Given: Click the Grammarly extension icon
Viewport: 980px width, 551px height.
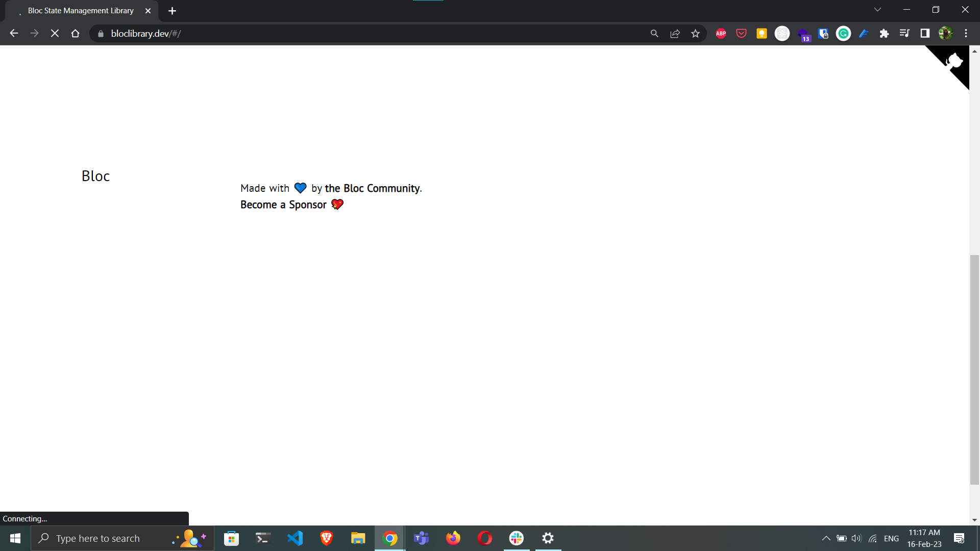Looking at the screenshot, I should [x=843, y=33].
